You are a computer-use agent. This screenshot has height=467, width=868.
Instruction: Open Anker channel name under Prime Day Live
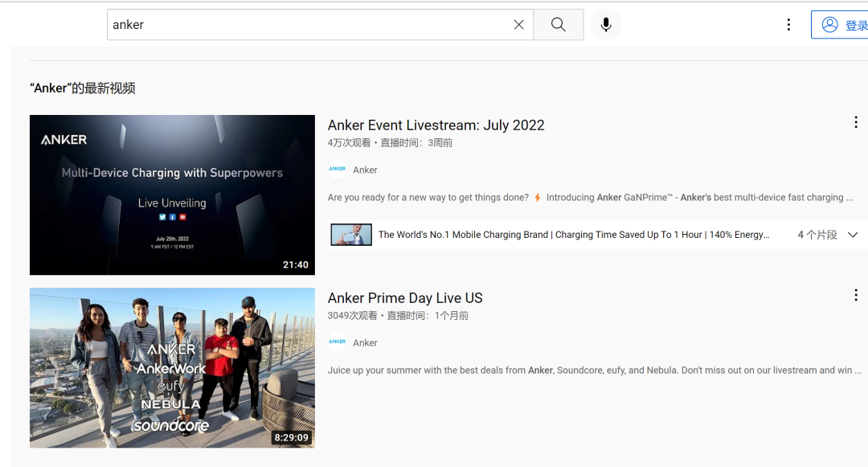[366, 342]
